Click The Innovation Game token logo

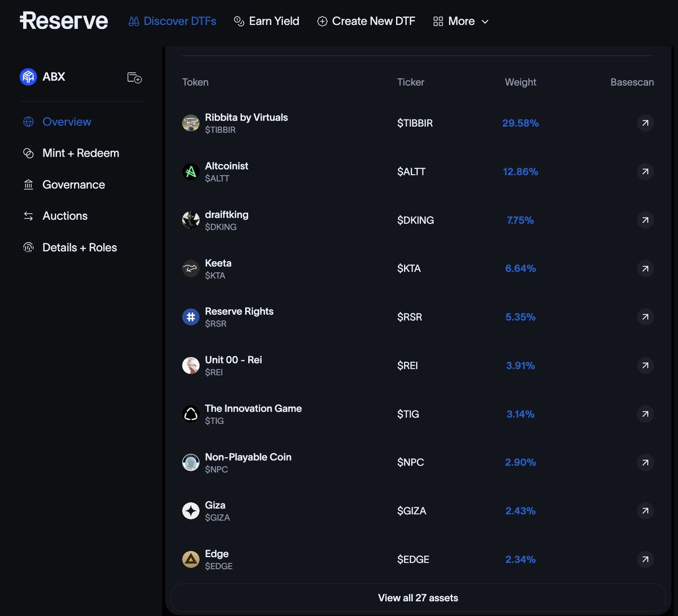pos(191,414)
